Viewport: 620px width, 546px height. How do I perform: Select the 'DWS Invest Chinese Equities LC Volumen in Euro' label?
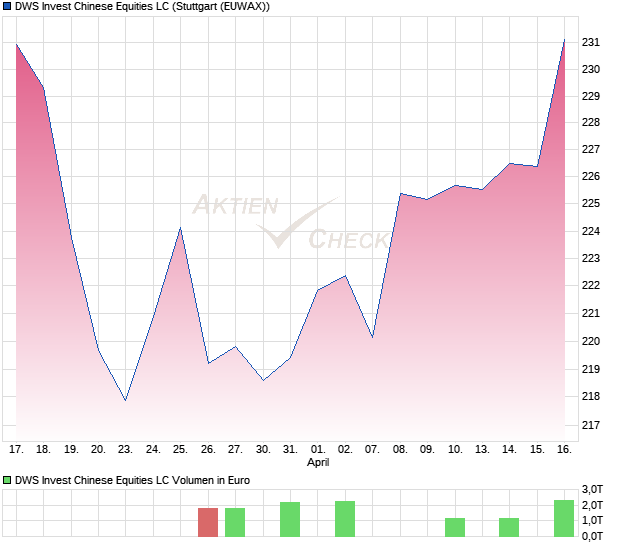pyautogui.click(x=132, y=480)
